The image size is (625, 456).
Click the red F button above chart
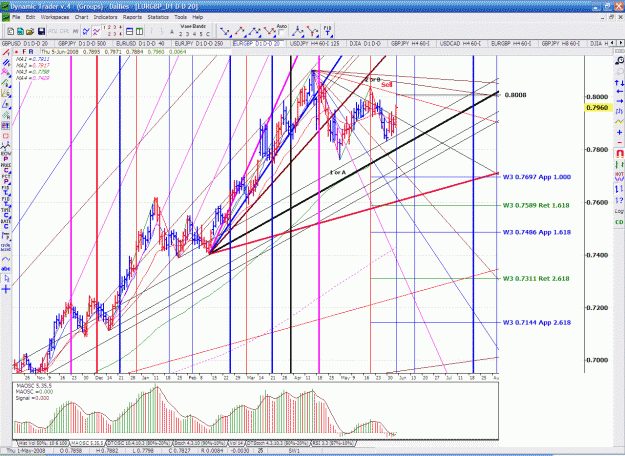[x=24, y=52]
